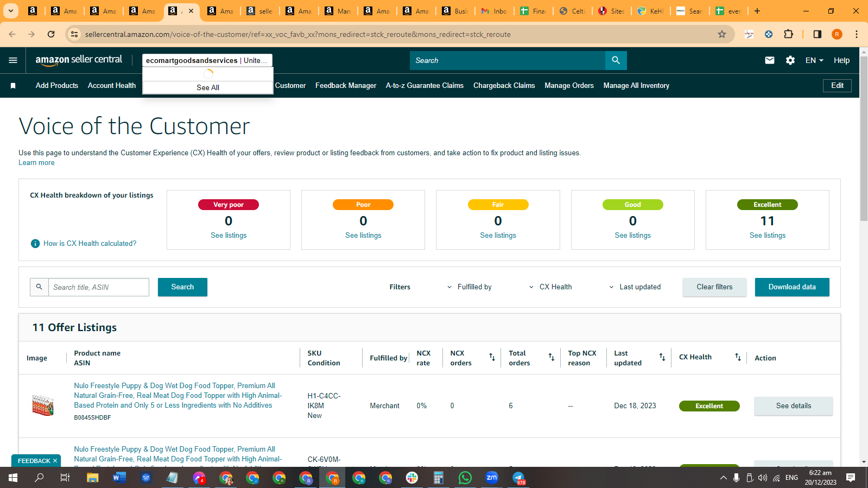This screenshot has width=868, height=488.
Task: Open A-to-z Guarantee Claims page
Action: pyautogui.click(x=425, y=86)
